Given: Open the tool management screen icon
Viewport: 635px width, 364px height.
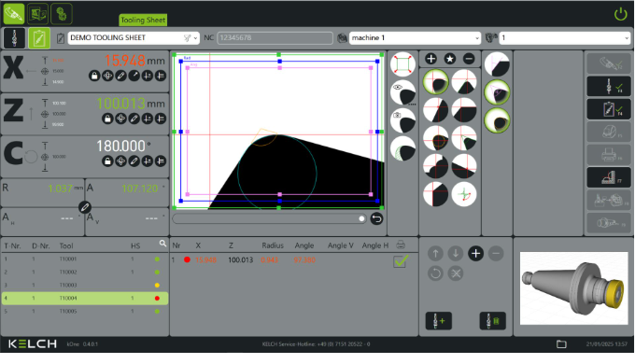Looking at the screenshot, I should pos(37,14).
